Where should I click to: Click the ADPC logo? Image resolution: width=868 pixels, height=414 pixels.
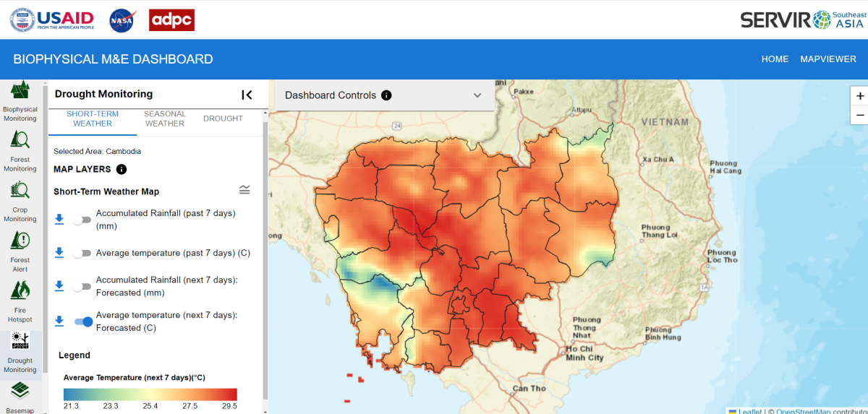[x=171, y=20]
